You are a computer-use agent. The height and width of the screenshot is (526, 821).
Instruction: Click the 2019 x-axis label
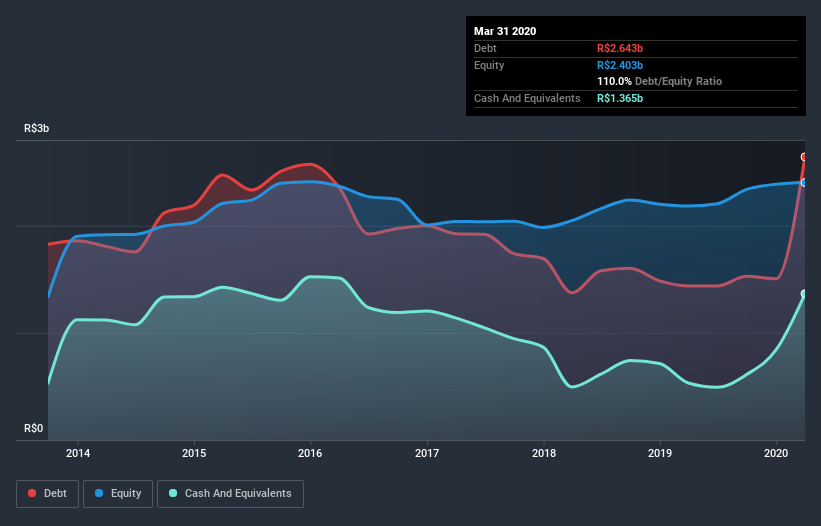click(x=660, y=453)
